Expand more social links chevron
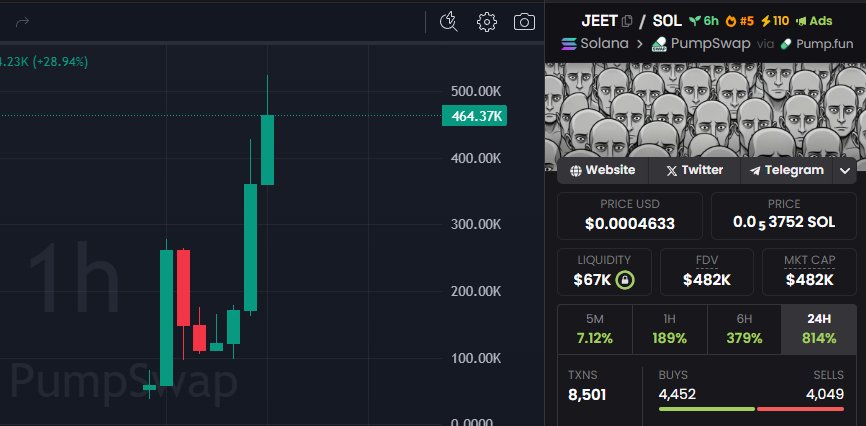 [845, 170]
